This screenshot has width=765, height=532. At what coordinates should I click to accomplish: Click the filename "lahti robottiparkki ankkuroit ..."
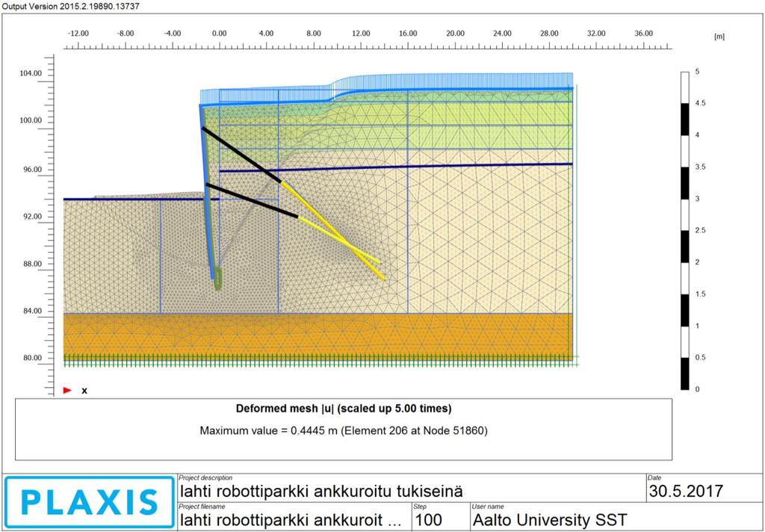pyautogui.click(x=291, y=520)
